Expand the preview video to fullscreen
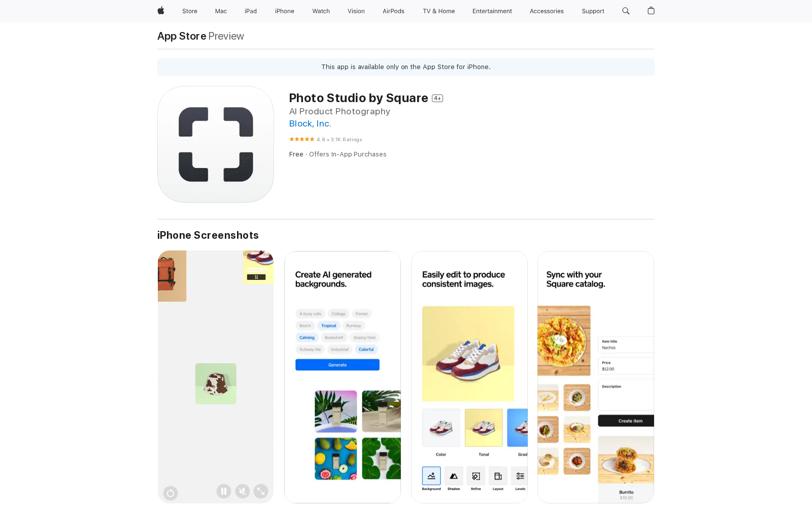This screenshot has width=812, height=508. [x=261, y=491]
